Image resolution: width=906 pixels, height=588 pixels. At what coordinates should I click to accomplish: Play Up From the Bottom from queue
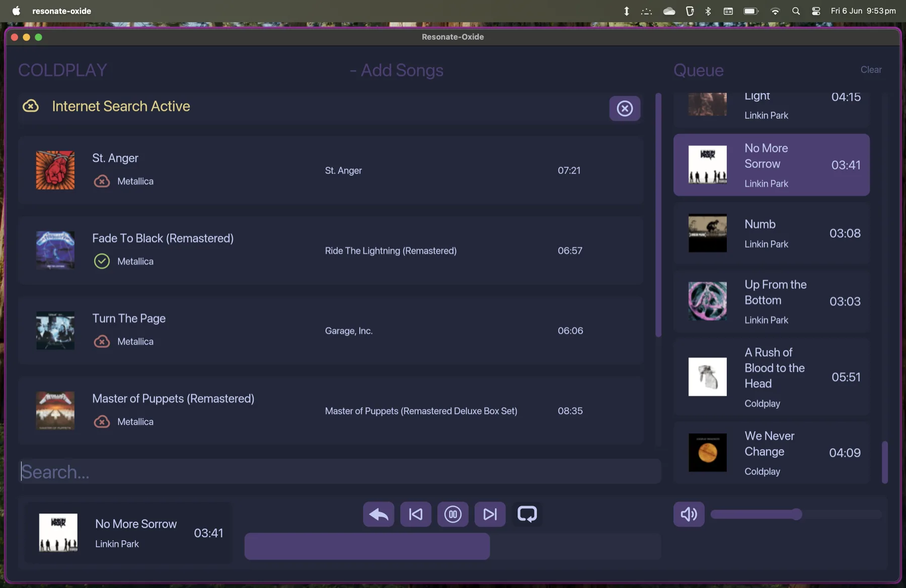772,301
